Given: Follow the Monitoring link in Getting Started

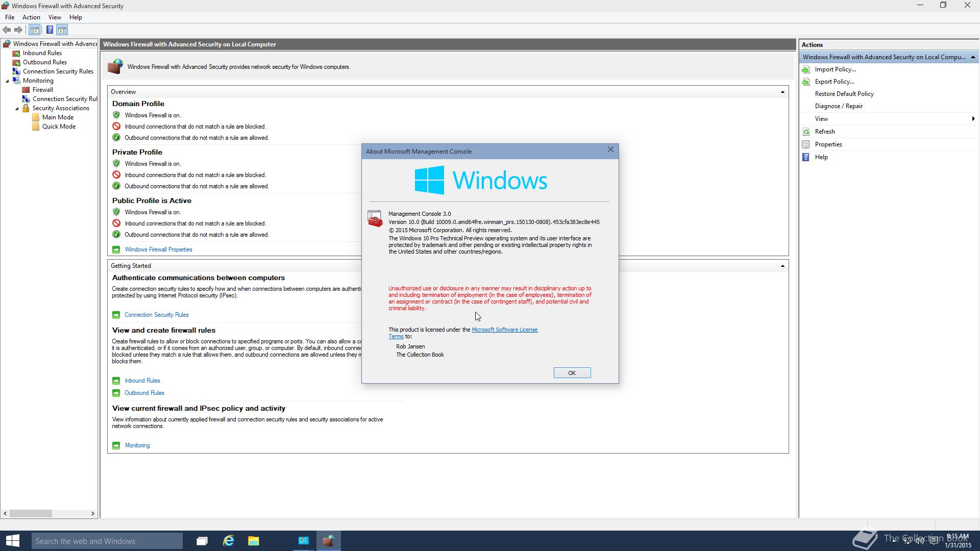Looking at the screenshot, I should click(137, 445).
